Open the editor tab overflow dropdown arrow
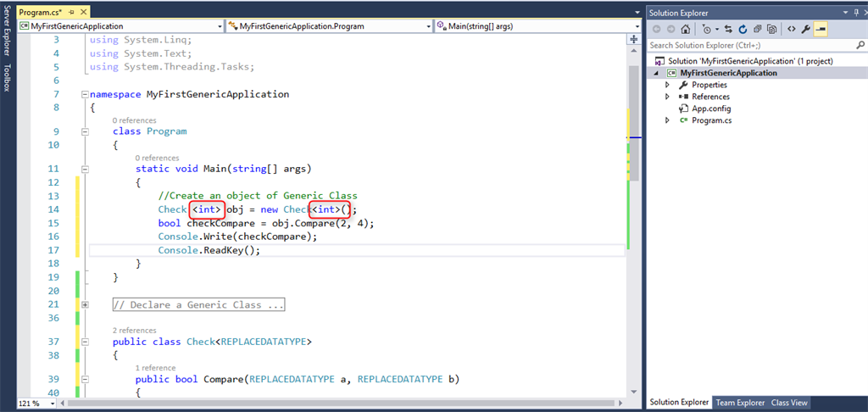Screen dimensions: 868x412 [638, 12]
